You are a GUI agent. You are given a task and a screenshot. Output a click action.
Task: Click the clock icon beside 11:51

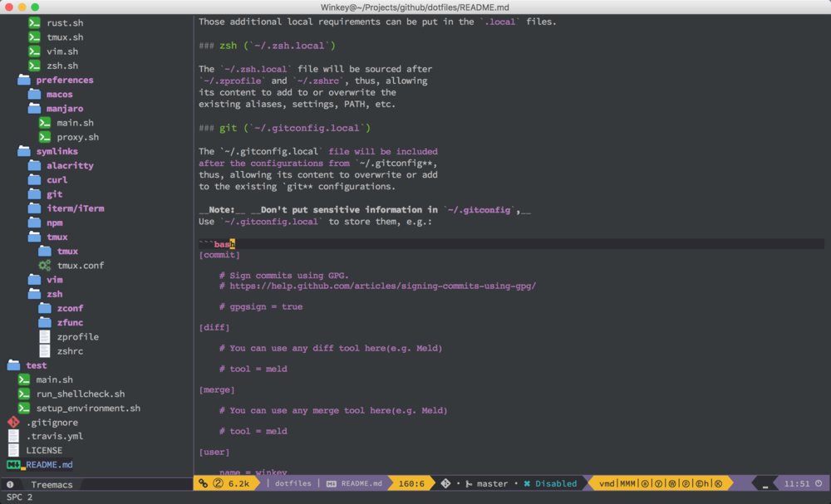pyautogui.click(x=819, y=483)
